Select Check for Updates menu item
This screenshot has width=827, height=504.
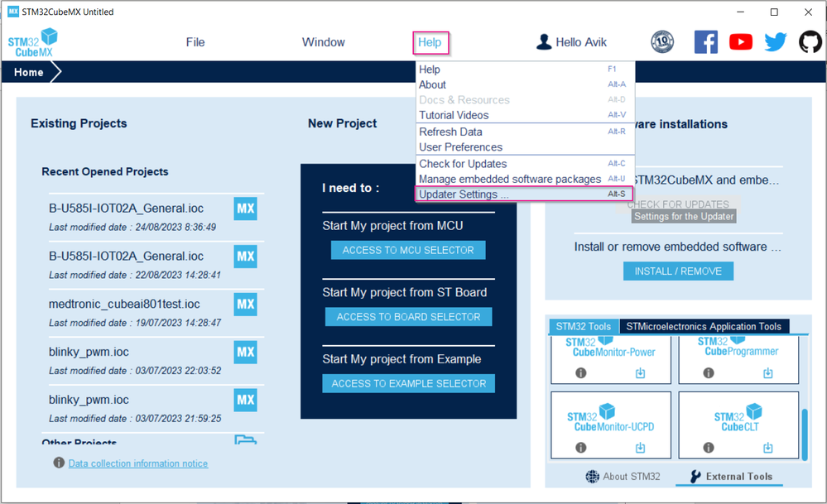(525, 164)
